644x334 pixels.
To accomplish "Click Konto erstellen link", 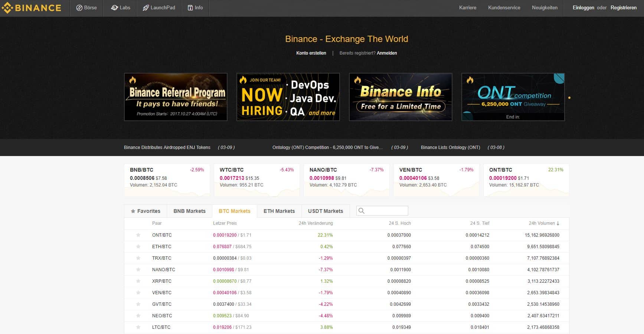I will tap(311, 53).
